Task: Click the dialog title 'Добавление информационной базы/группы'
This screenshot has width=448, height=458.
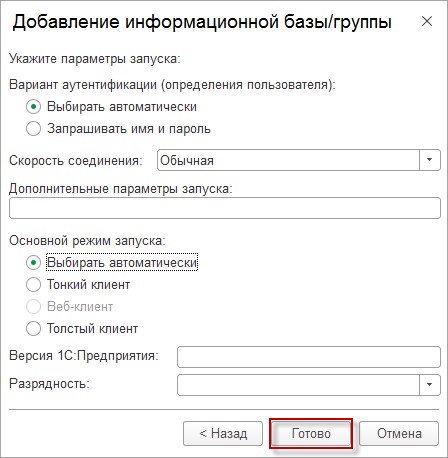Action: pyautogui.click(x=202, y=23)
